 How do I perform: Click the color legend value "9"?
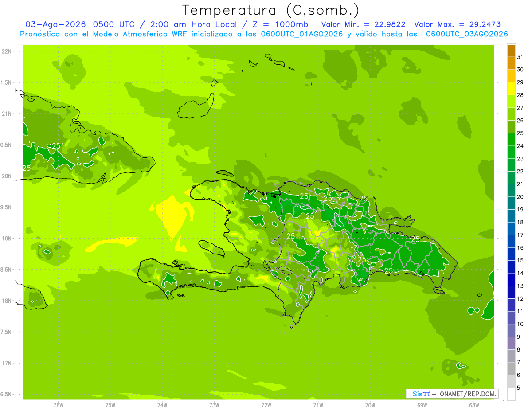tap(519, 337)
